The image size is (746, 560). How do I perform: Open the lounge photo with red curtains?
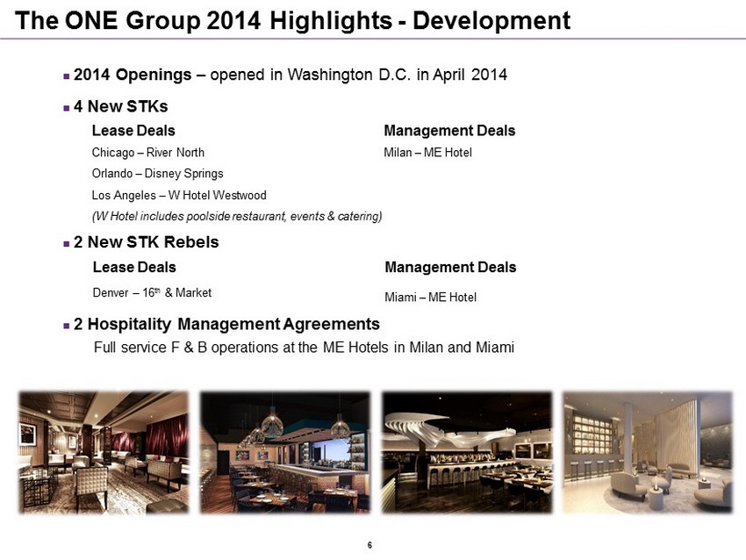[x=104, y=452]
